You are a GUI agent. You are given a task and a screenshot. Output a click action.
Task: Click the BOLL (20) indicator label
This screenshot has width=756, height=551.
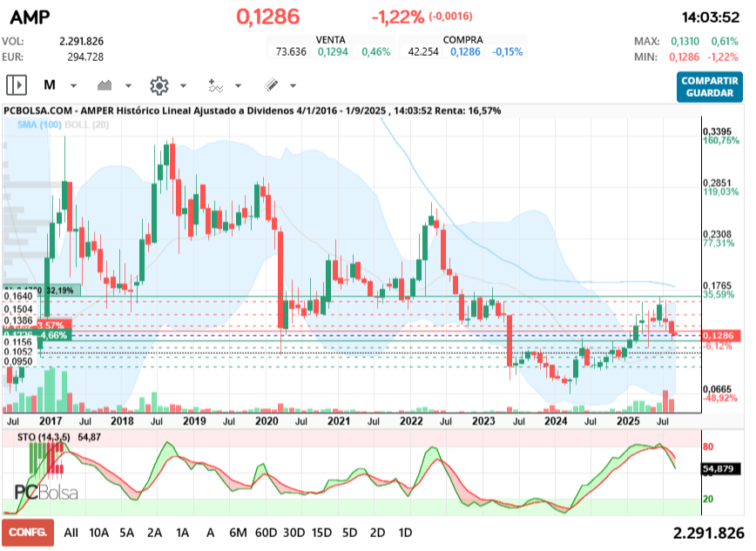tap(87, 124)
